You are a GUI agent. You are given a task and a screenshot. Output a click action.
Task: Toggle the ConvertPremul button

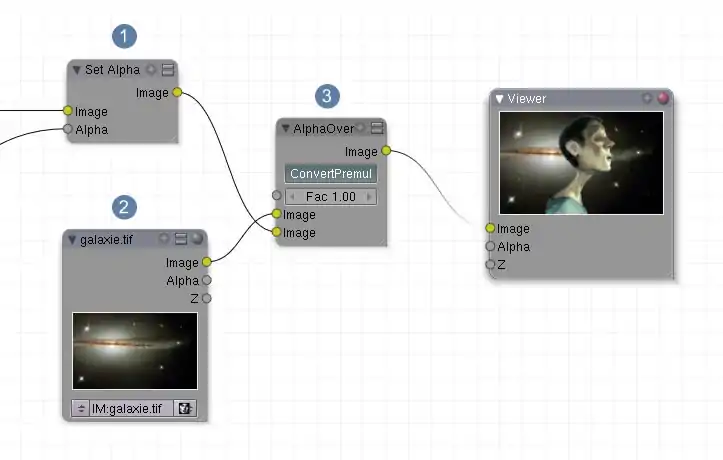point(331,174)
